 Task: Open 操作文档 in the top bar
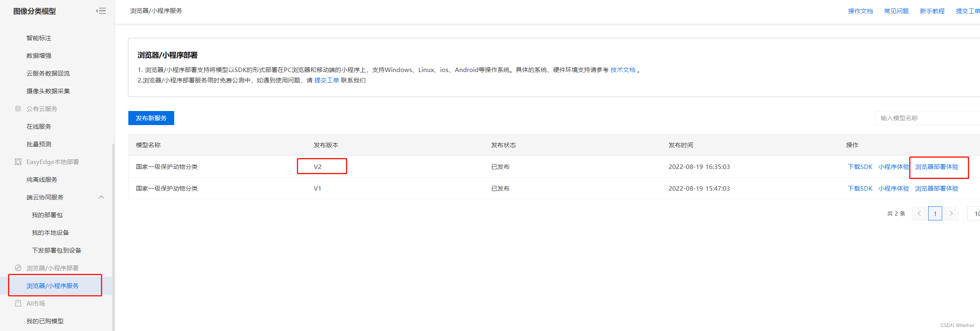point(861,11)
